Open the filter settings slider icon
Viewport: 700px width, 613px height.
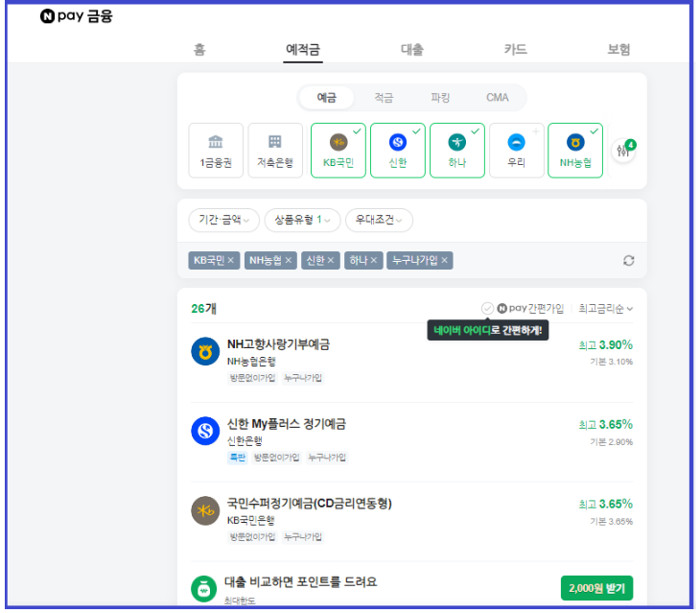623,151
